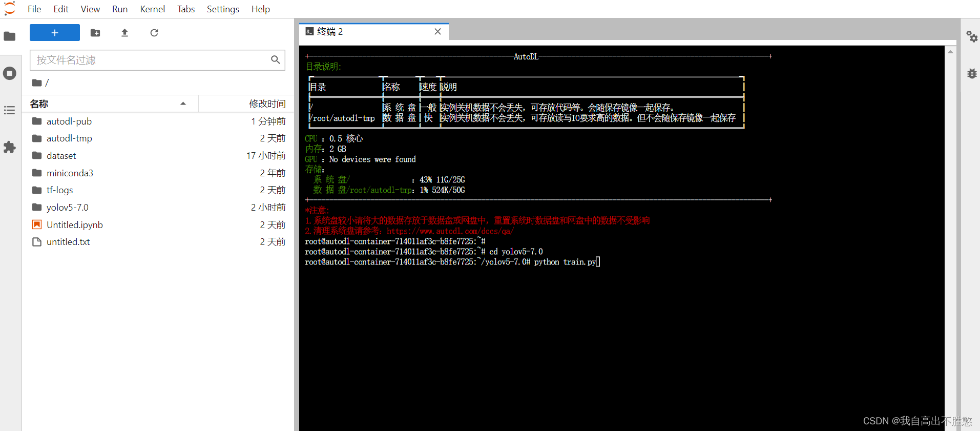Click the JupyterLab logo icon
This screenshot has height=431, width=980.
[x=10, y=9]
